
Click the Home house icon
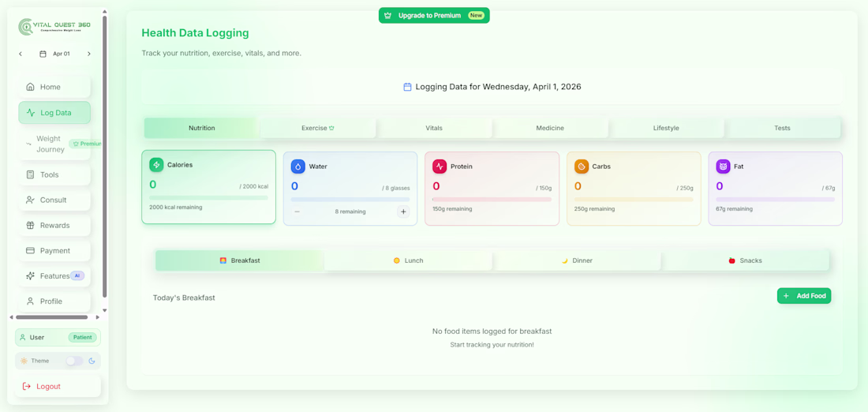pos(31,87)
